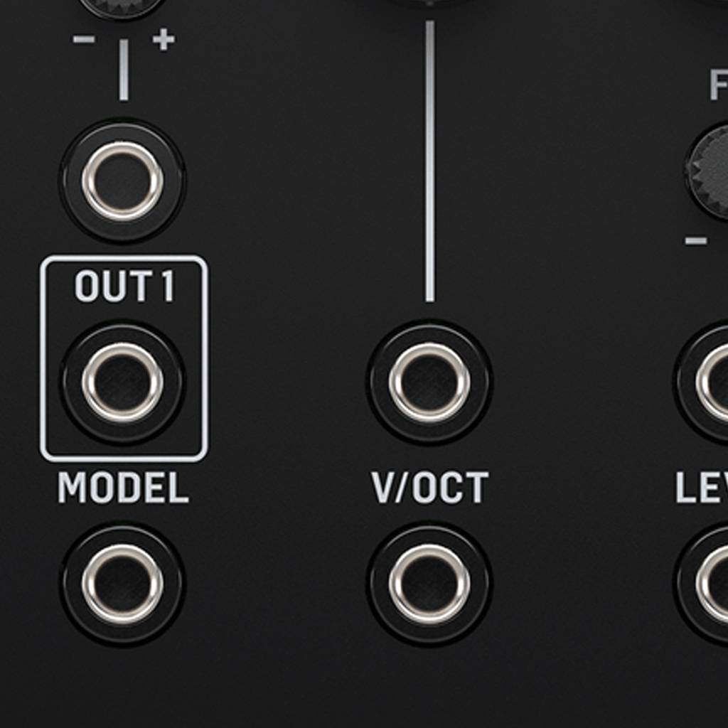Click the minus sign beside the left attenuverter
The image size is (728, 728).
coord(84,40)
